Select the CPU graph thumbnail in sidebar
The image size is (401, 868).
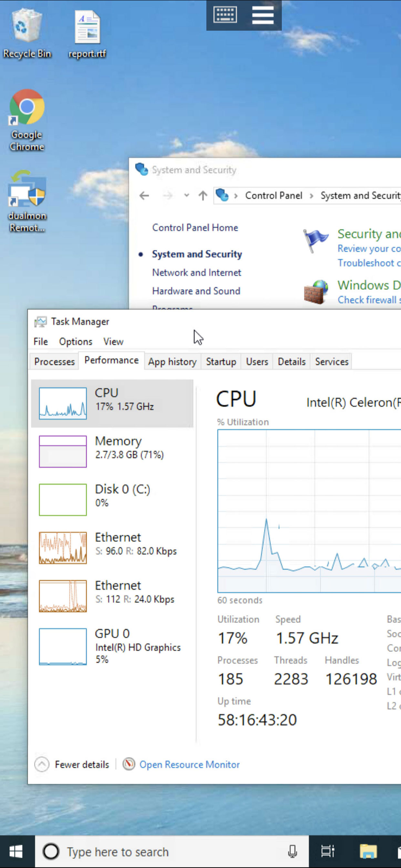tap(63, 403)
